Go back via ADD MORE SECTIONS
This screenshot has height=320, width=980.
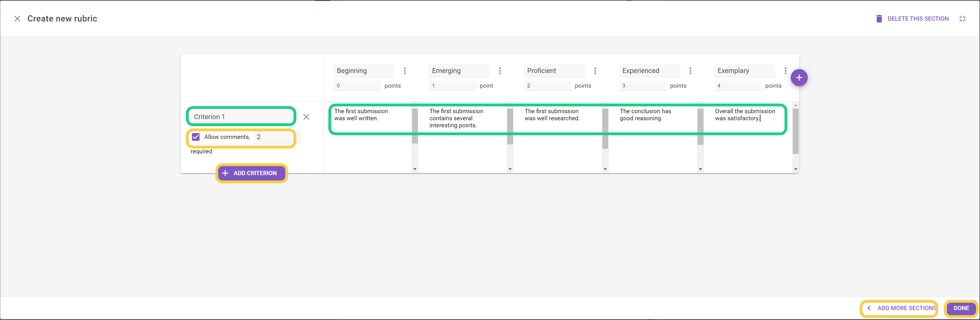tap(902, 308)
